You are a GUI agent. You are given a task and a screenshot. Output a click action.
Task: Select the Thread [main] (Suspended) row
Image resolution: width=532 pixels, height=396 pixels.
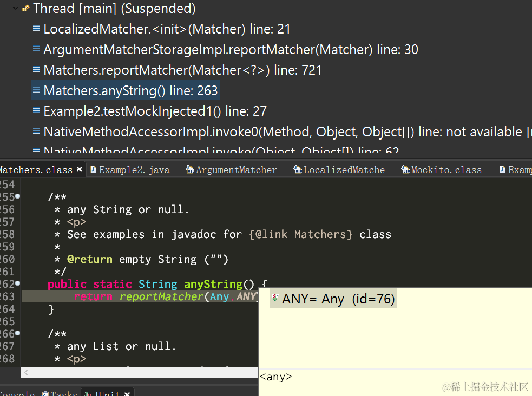(x=114, y=9)
